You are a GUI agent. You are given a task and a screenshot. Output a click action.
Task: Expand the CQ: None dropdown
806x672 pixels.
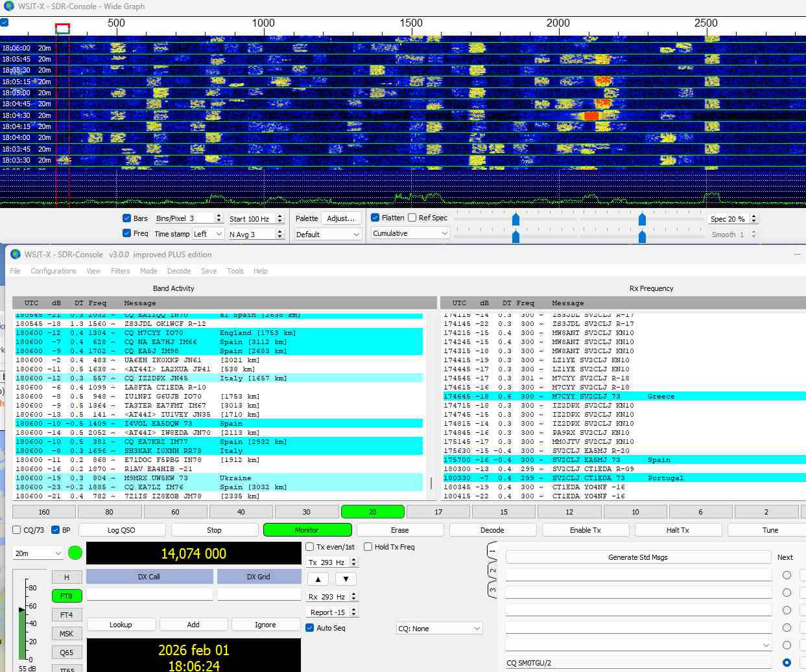tap(440, 629)
